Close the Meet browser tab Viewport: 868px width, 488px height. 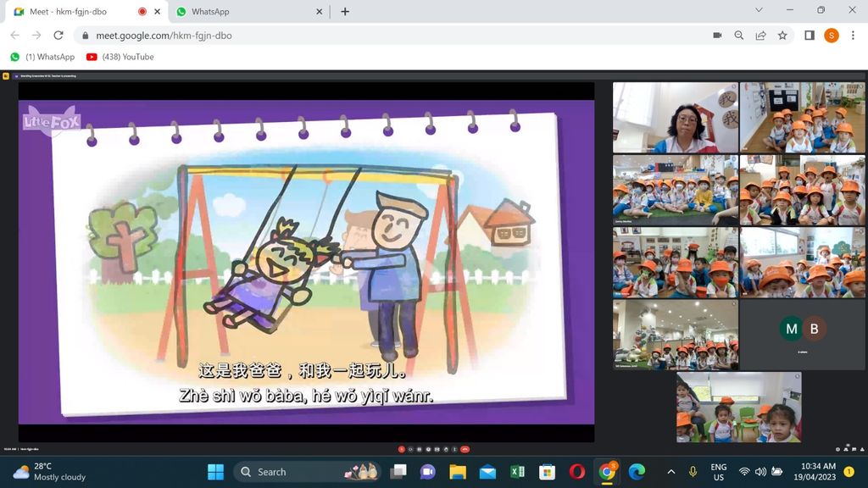(157, 12)
